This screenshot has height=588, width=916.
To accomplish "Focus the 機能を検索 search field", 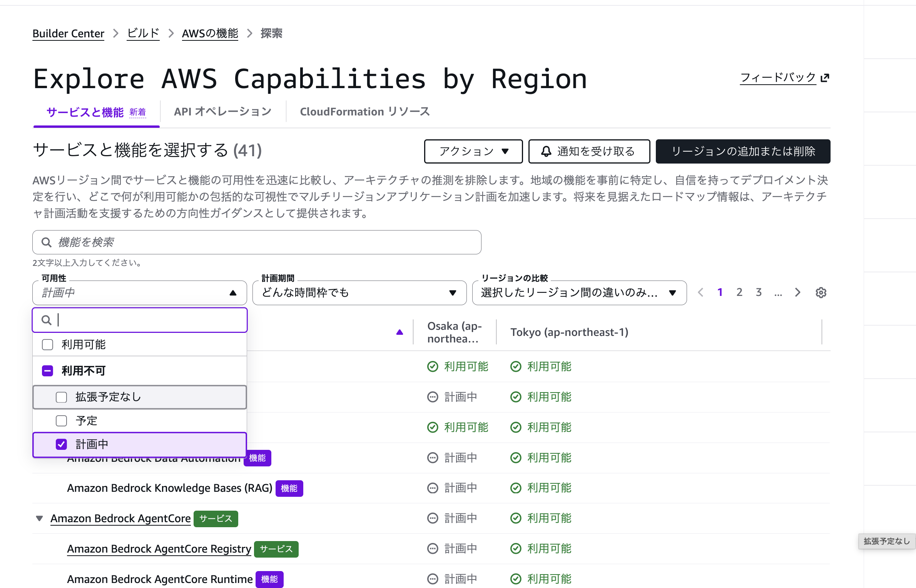I will (x=257, y=242).
